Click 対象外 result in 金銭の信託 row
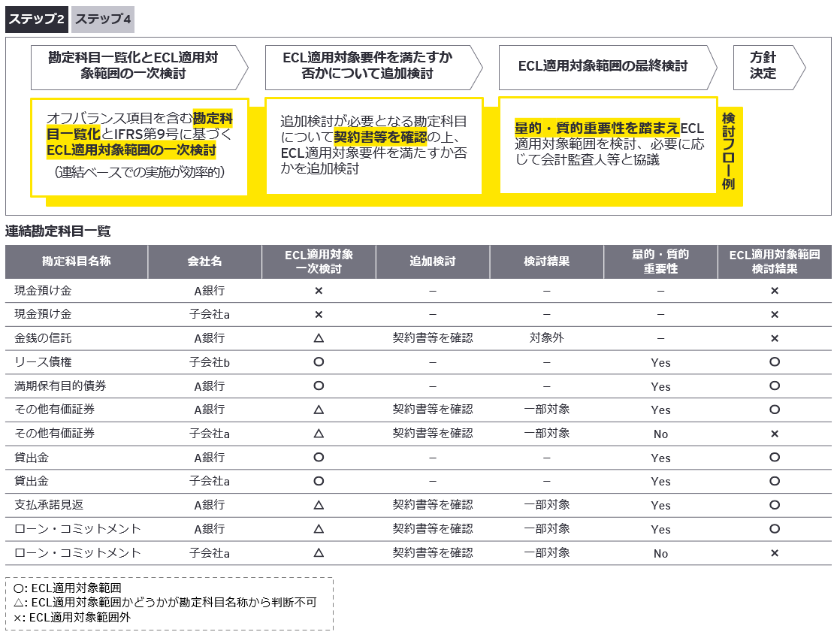Screen dimensions: 840x635 click(x=546, y=338)
